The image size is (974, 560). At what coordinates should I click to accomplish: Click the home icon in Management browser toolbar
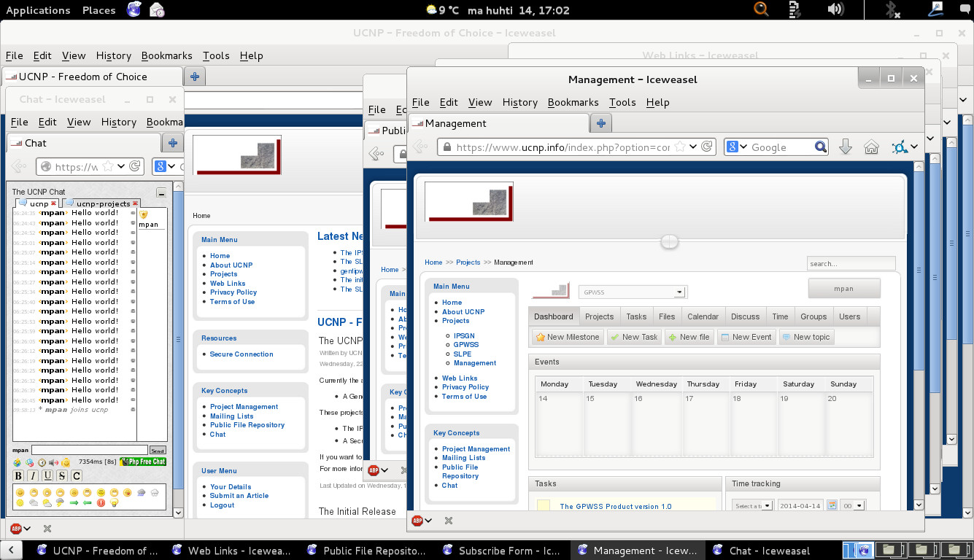(871, 147)
